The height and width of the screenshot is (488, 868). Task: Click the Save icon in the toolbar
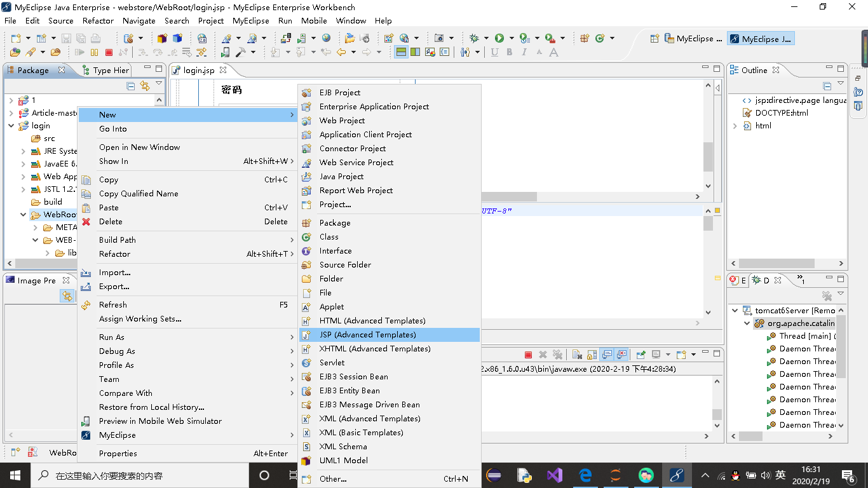click(x=67, y=38)
